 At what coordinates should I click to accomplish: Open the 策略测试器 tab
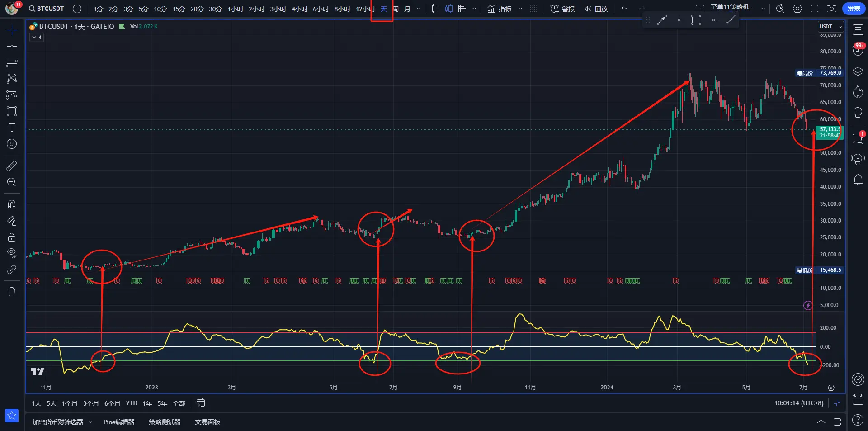[165, 422]
